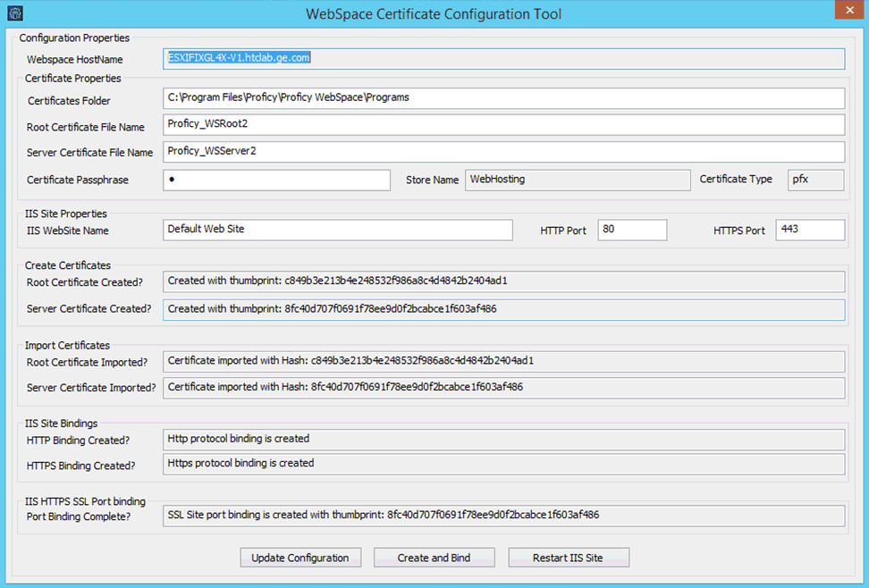Click the Certificate Properties group heading
The height and width of the screenshot is (588, 869).
(x=73, y=78)
